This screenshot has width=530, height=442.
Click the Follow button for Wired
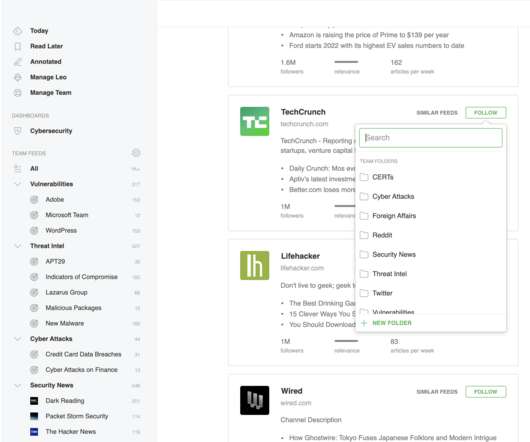tap(485, 392)
